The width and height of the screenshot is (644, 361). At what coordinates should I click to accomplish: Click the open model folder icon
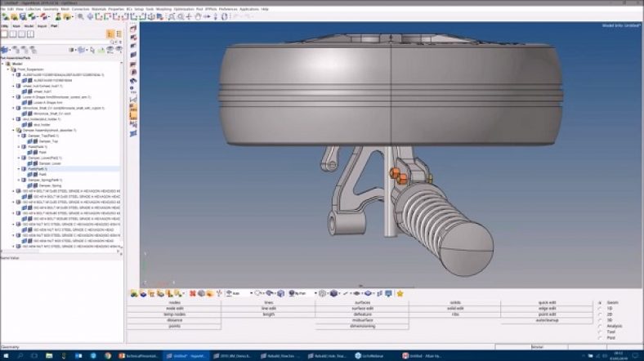pos(12,17)
